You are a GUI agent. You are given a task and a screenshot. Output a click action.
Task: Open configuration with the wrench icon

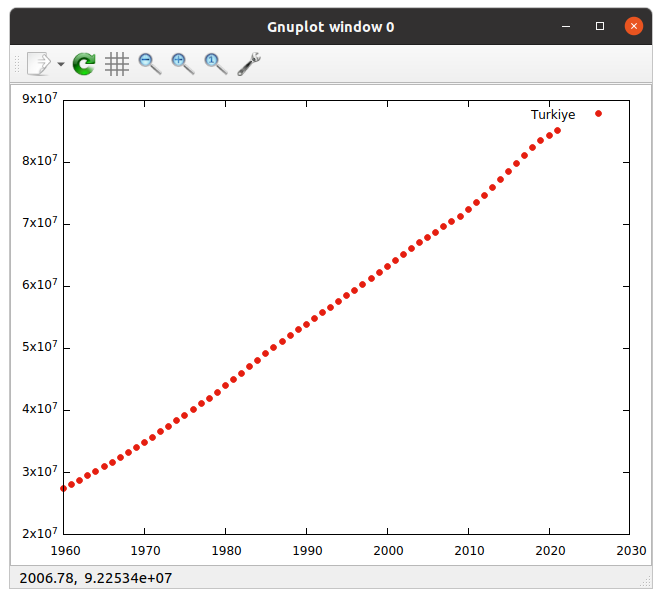(249, 64)
